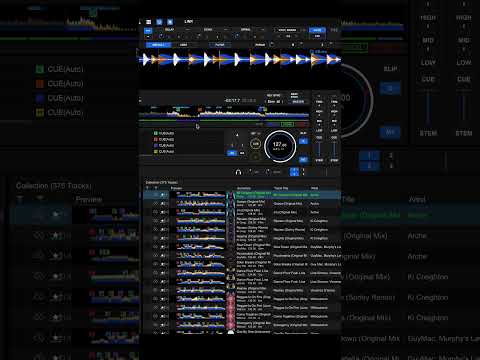Image resolution: width=480 pixels, height=360 pixels.
Task: Click the track overview waveform at the orange marker
Action: 200,110
